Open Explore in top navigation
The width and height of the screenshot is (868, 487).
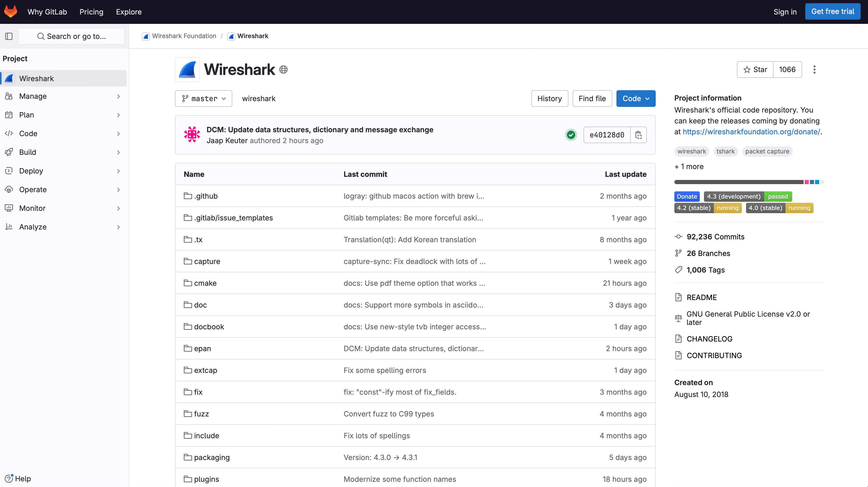(129, 12)
